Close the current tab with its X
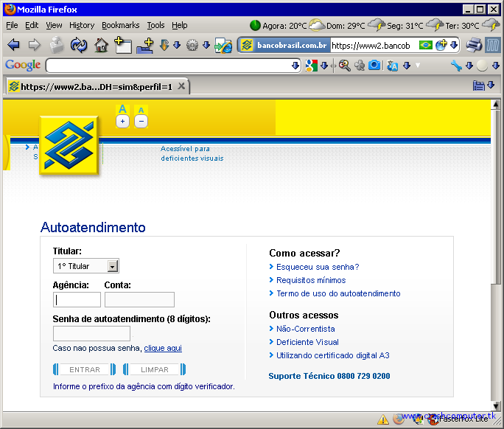This screenshot has height=429, width=504. [x=181, y=86]
